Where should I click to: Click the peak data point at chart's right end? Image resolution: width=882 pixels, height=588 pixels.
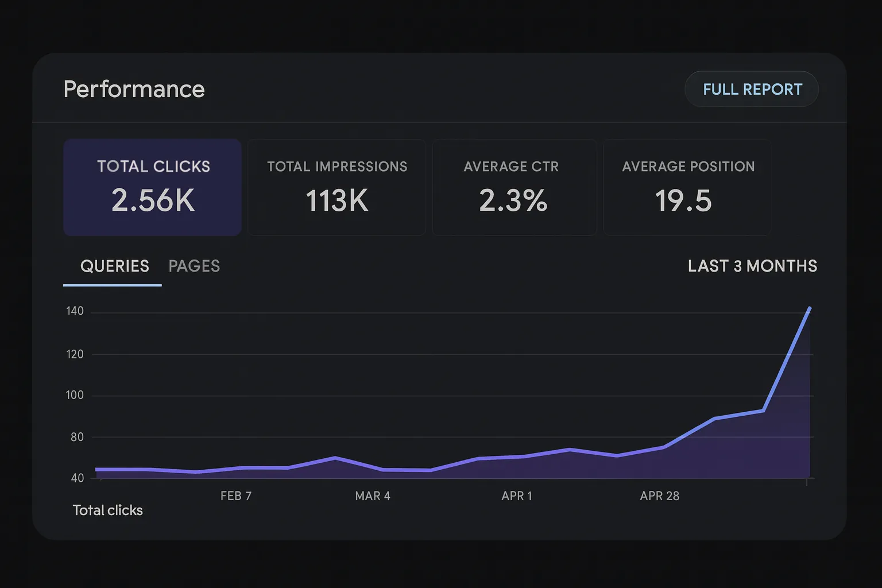(x=809, y=308)
